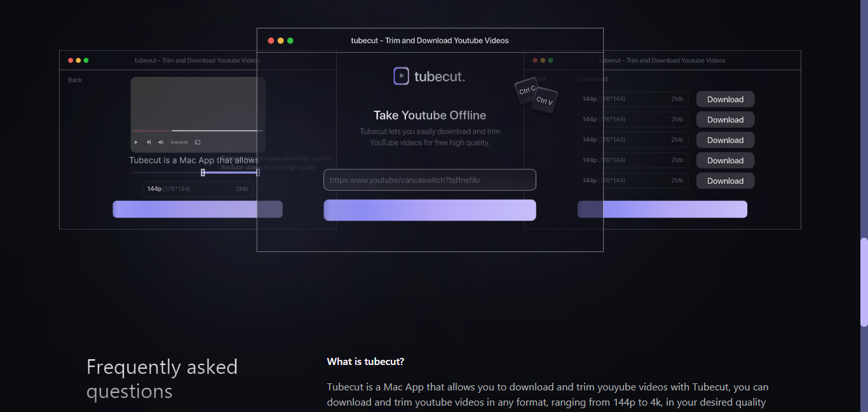Click the "Take Youtube Offline" headline
This screenshot has width=868, height=412.
pyautogui.click(x=430, y=115)
